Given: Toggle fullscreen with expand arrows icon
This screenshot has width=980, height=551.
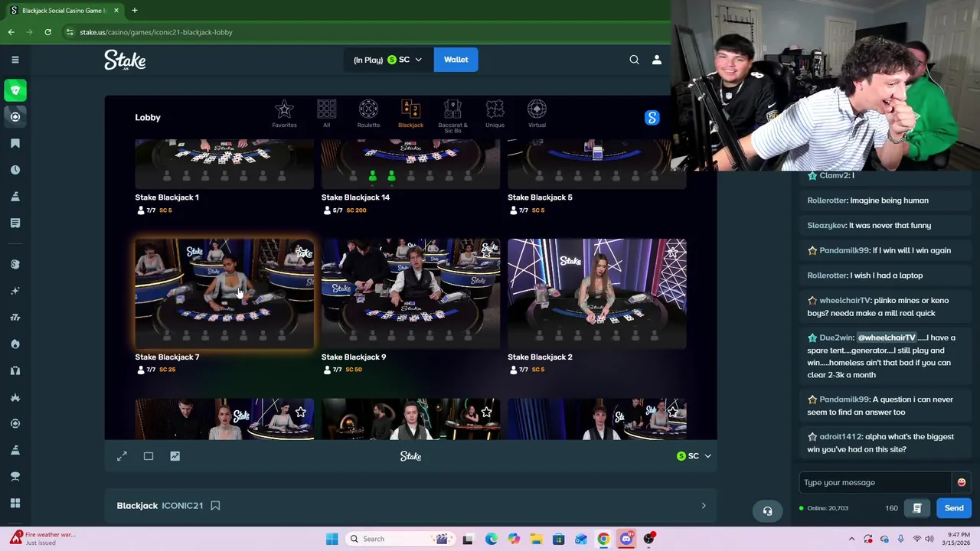Looking at the screenshot, I should coord(122,456).
